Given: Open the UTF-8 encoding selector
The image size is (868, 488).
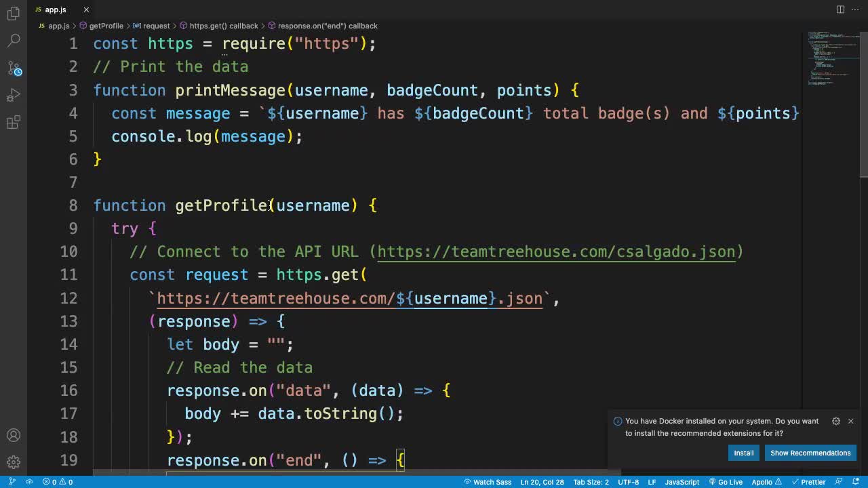Looking at the screenshot, I should click(627, 482).
